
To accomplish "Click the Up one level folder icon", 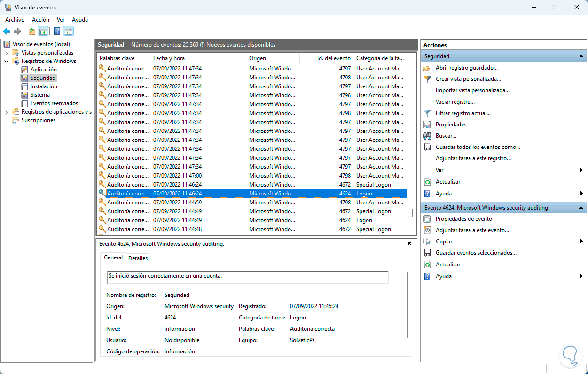I will [x=31, y=31].
